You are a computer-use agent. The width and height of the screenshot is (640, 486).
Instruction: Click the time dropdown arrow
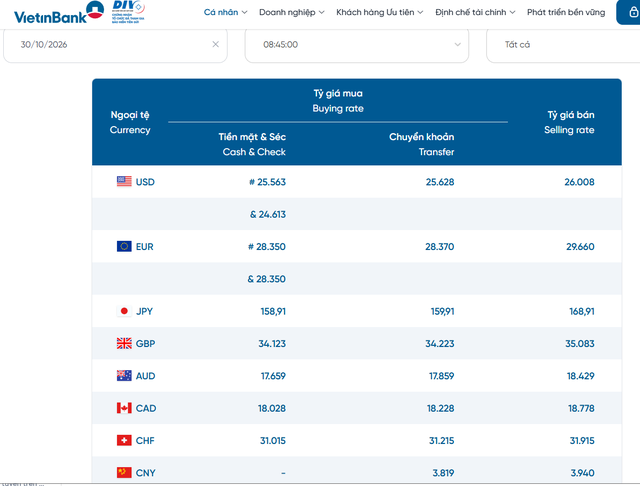[x=458, y=44]
